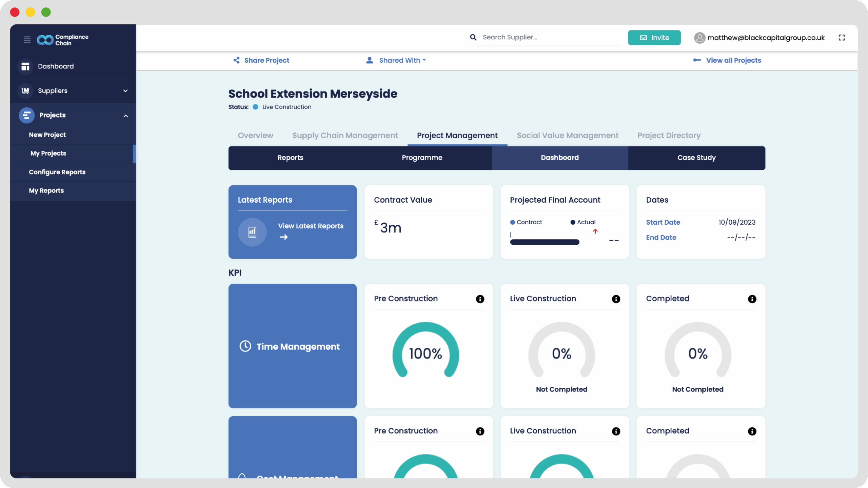868x488 pixels.
Task: Click the fullscreen expand icon
Action: (842, 38)
